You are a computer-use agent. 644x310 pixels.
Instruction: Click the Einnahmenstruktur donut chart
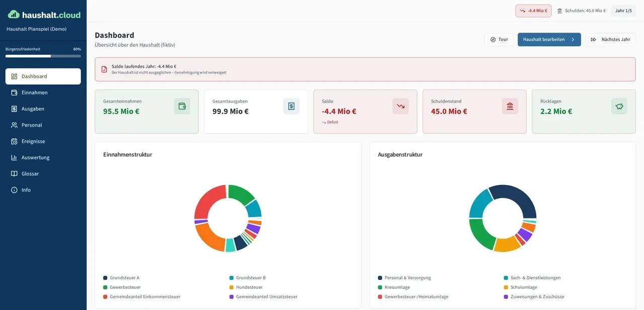point(228,218)
